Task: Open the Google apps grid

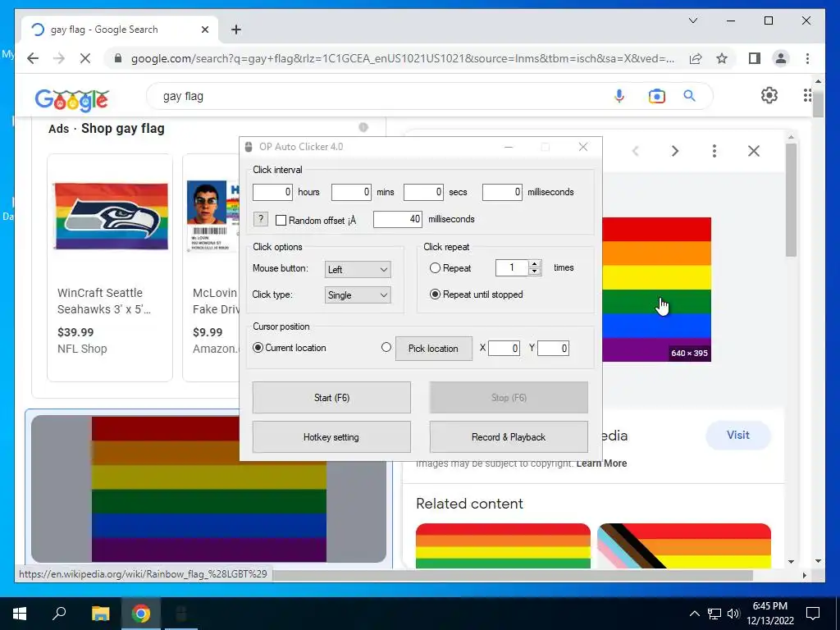Action: tap(807, 95)
